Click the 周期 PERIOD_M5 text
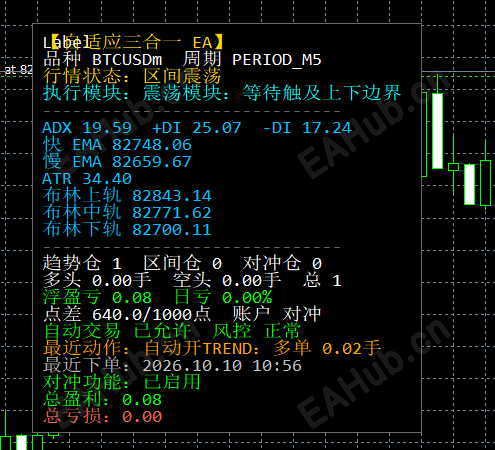 tap(252, 60)
